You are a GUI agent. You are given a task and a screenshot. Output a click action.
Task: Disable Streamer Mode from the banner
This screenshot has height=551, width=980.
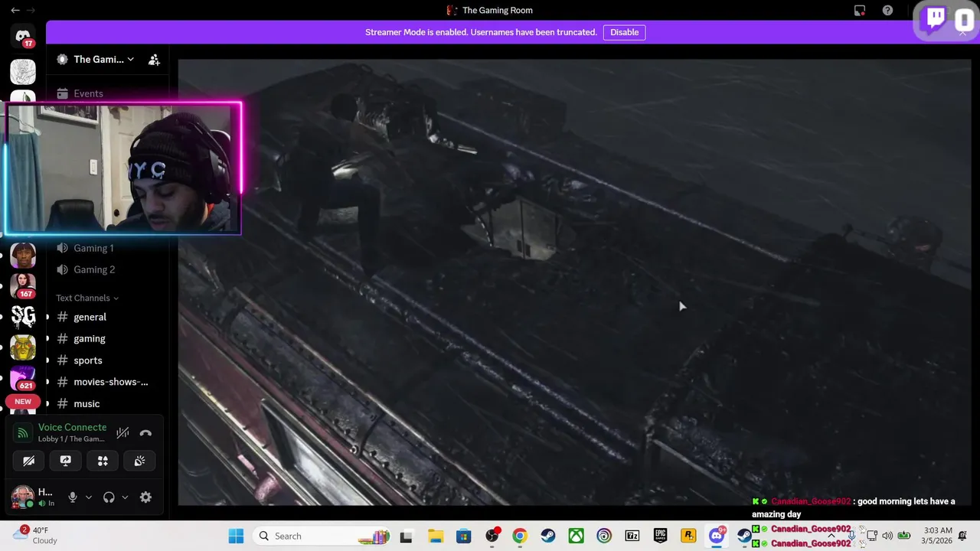pos(624,32)
